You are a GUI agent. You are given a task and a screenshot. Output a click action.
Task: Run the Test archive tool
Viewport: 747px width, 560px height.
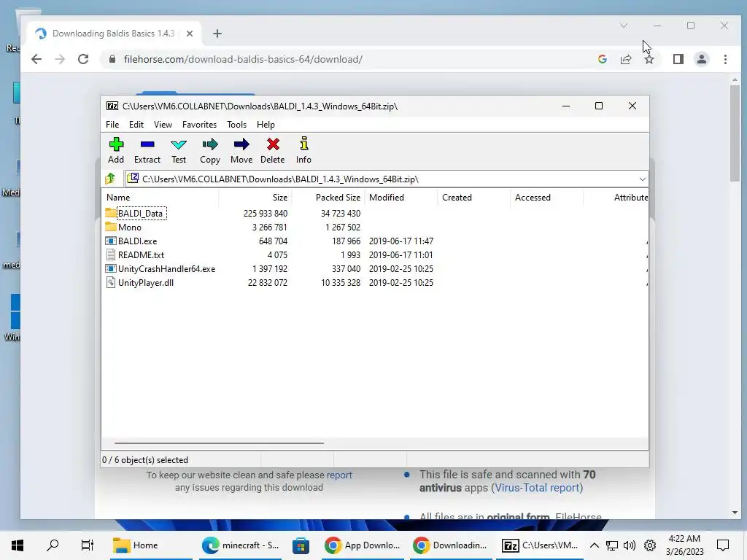point(179,150)
